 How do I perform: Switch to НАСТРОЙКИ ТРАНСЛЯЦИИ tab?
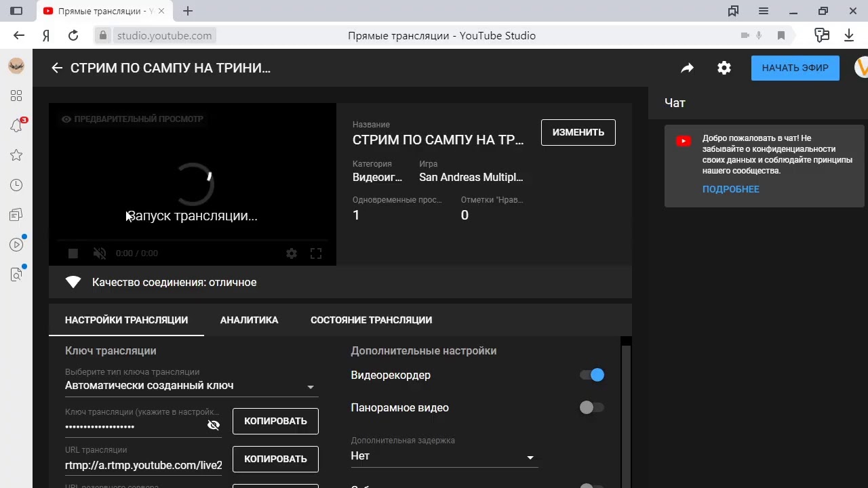coord(126,320)
